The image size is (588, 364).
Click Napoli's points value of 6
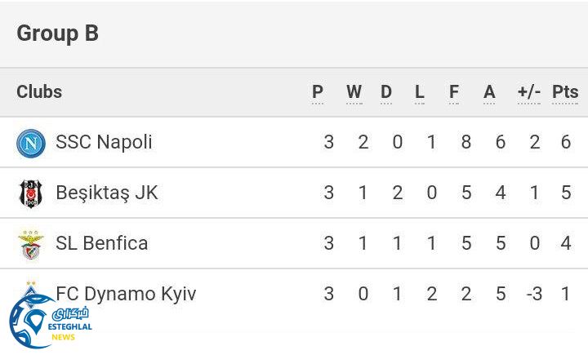pos(565,142)
